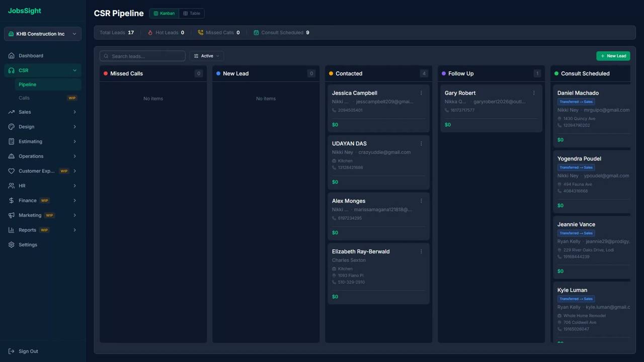Click the Missed Calls phone icon in the stats bar
The height and width of the screenshot is (362, 644).
click(200, 33)
